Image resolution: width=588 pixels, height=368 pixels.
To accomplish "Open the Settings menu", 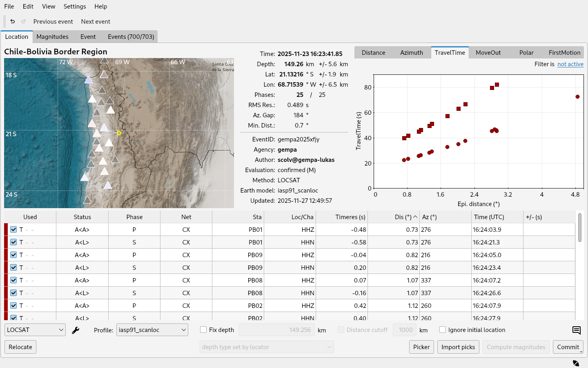I will pos(75,7).
